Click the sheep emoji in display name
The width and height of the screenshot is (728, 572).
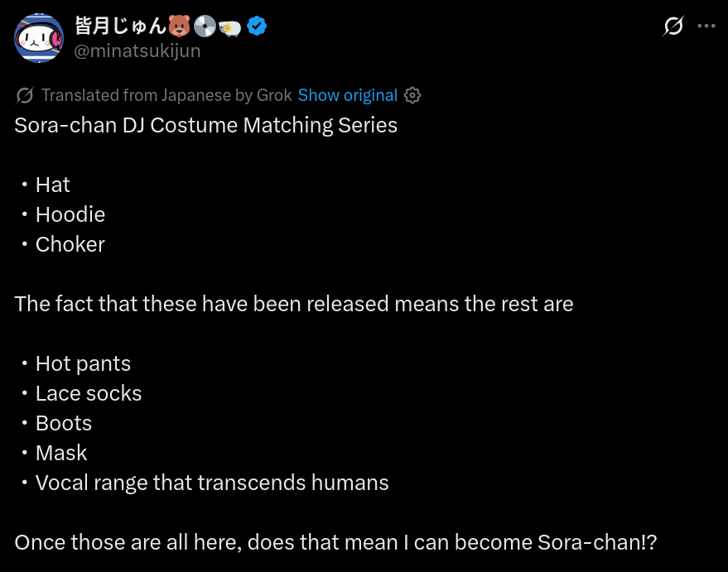pyautogui.click(x=229, y=28)
